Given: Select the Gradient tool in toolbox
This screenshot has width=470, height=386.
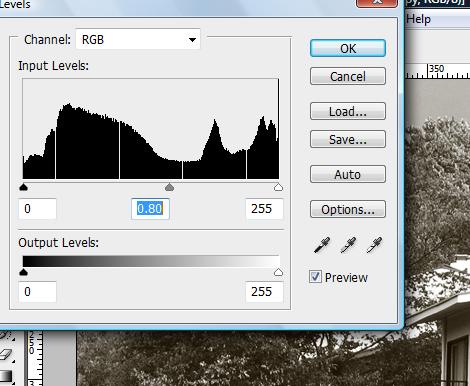Looking at the screenshot, I should tap(6, 376).
